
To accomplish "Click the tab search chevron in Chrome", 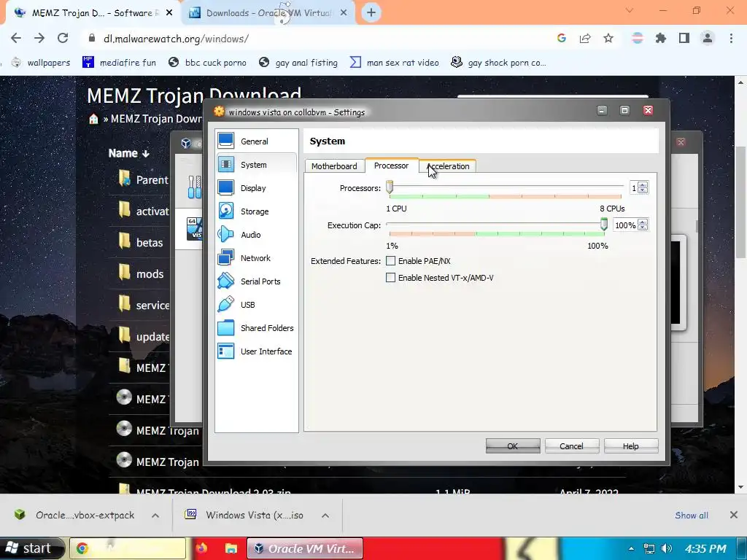I will coord(630,10).
